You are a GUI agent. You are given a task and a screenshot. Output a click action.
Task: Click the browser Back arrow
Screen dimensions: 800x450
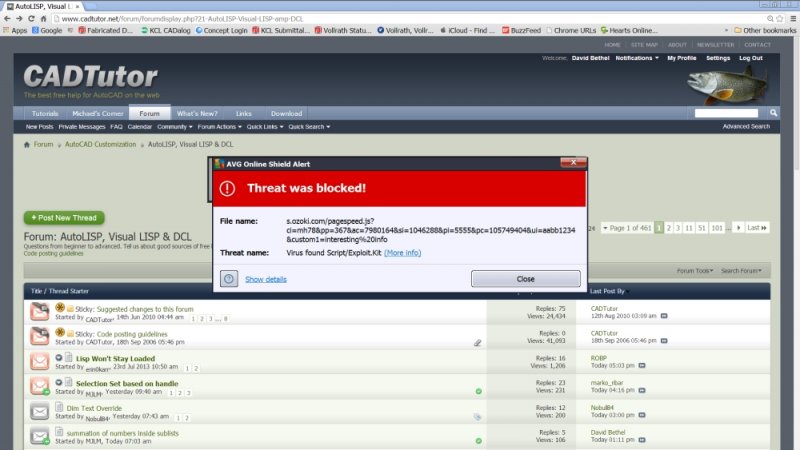7,18
